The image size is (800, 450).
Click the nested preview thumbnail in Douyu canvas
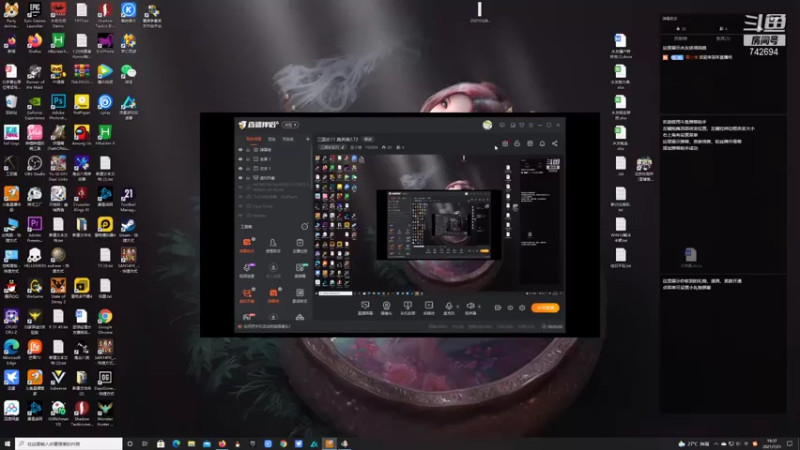tap(438, 225)
